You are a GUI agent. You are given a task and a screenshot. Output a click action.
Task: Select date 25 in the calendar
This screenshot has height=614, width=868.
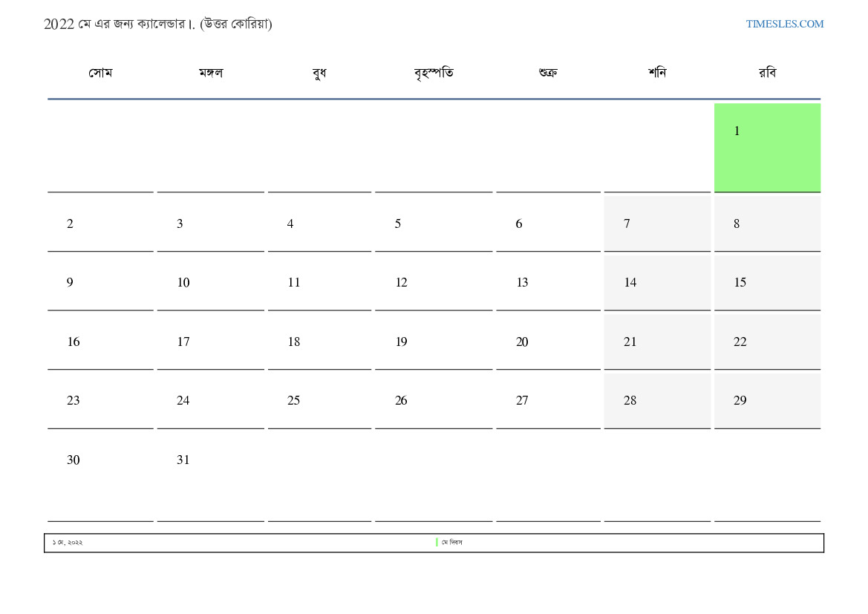click(x=319, y=401)
